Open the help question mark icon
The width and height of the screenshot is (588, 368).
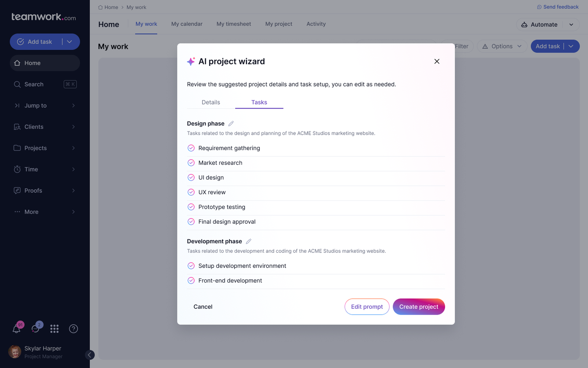[73, 329]
